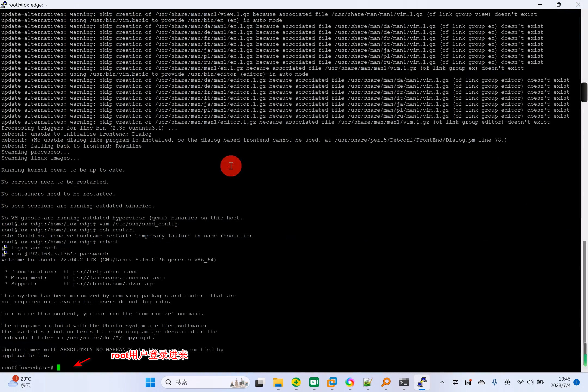Open the colorful ring app on the taskbar

point(350,382)
